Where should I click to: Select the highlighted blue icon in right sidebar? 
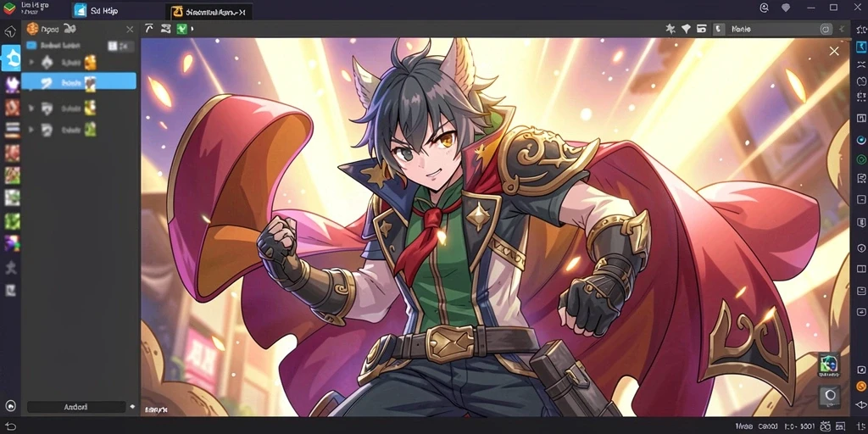(x=861, y=47)
